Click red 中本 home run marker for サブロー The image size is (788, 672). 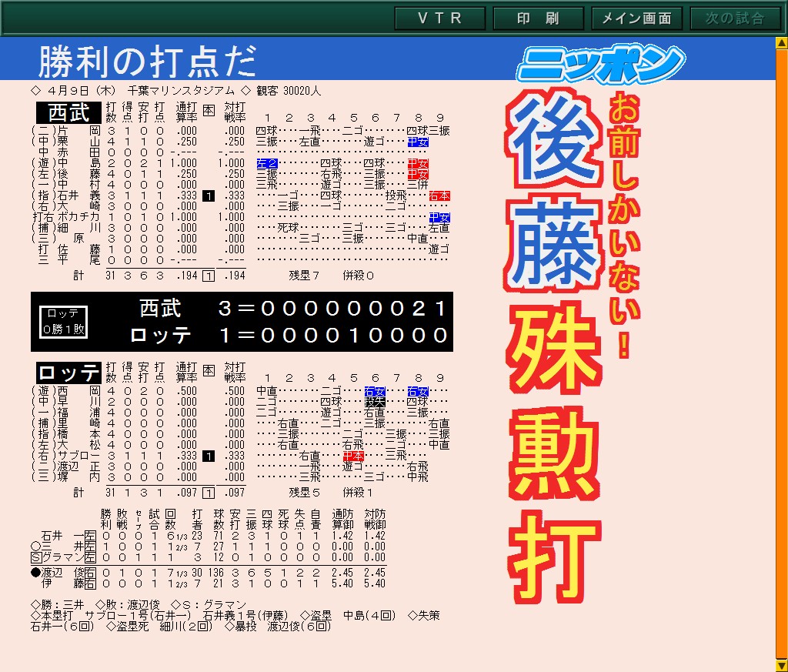click(x=353, y=456)
